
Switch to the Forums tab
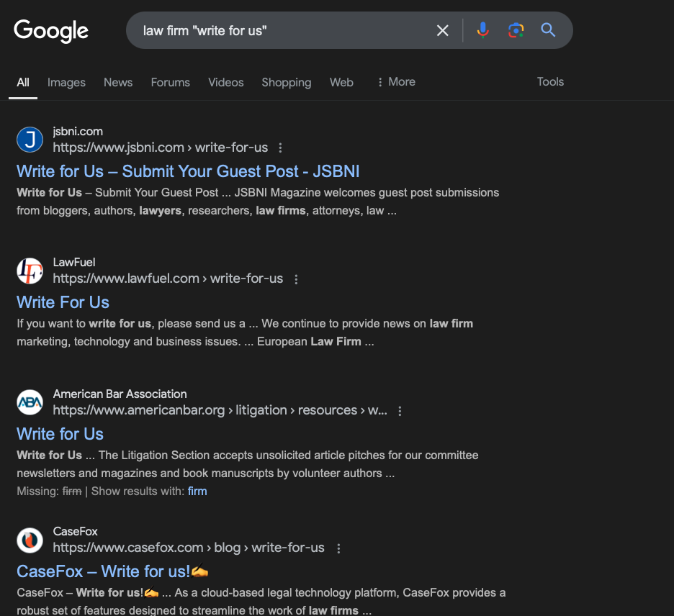pyautogui.click(x=170, y=83)
